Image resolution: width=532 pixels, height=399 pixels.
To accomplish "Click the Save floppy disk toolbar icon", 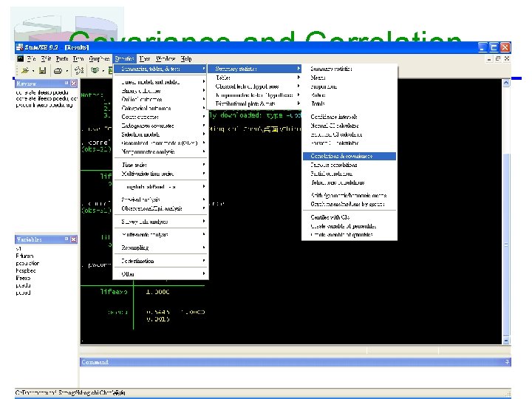I will [42, 71].
